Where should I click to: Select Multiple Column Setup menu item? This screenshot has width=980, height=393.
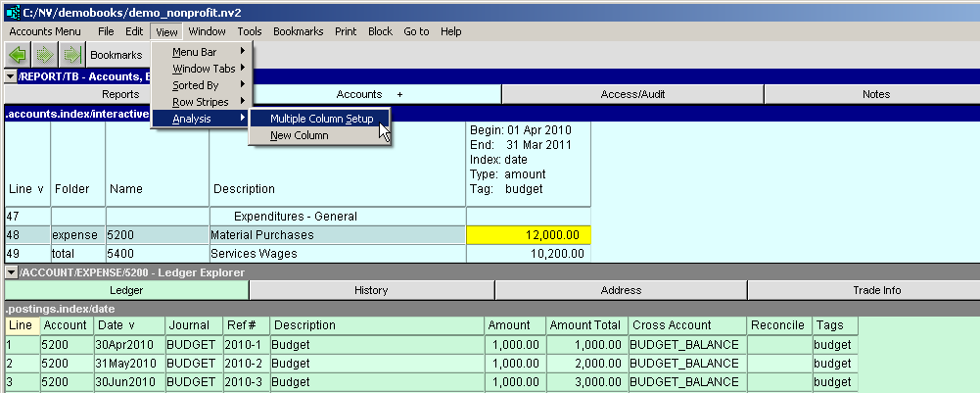coord(321,119)
